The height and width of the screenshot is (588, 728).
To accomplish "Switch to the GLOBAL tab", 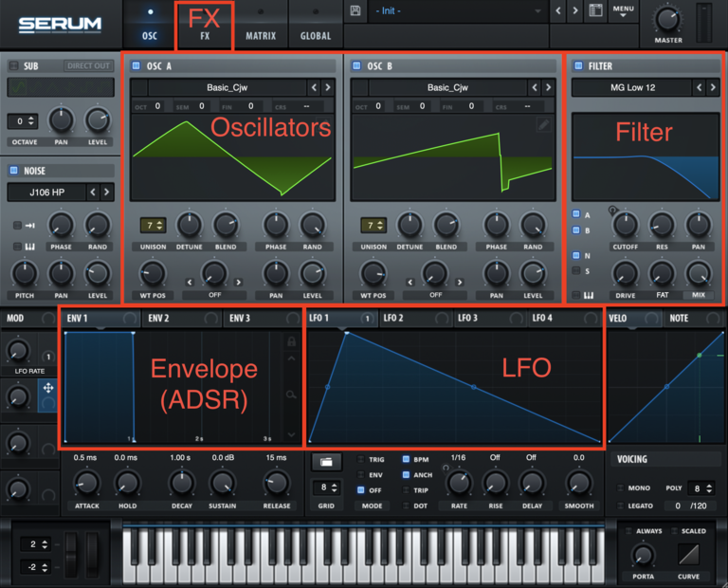I will click(x=316, y=24).
